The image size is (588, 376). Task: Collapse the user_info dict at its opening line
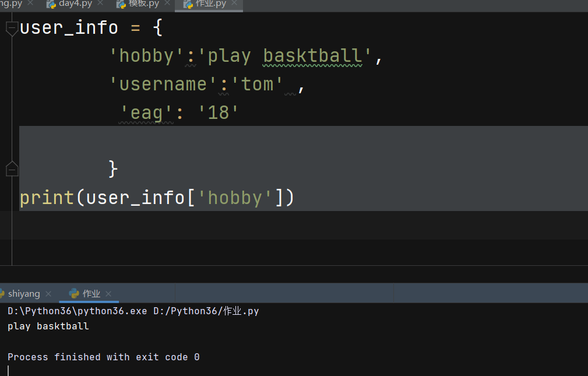[x=12, y=28]
